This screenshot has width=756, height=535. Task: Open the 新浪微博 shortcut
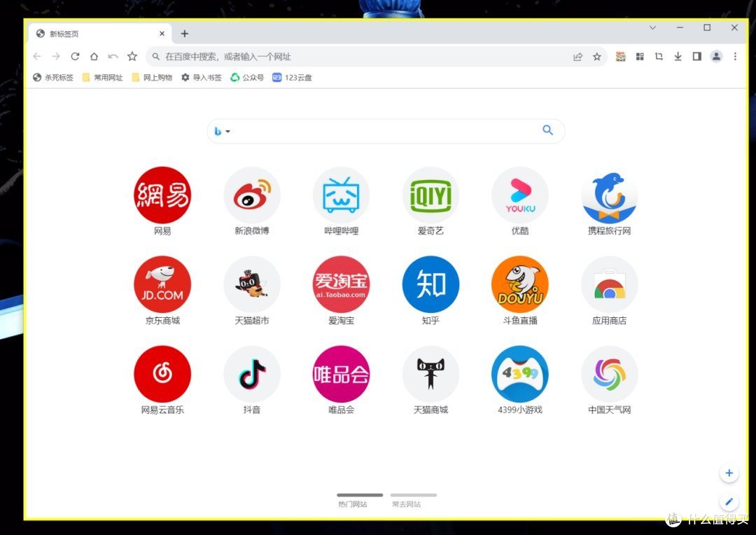click(252, 195)
